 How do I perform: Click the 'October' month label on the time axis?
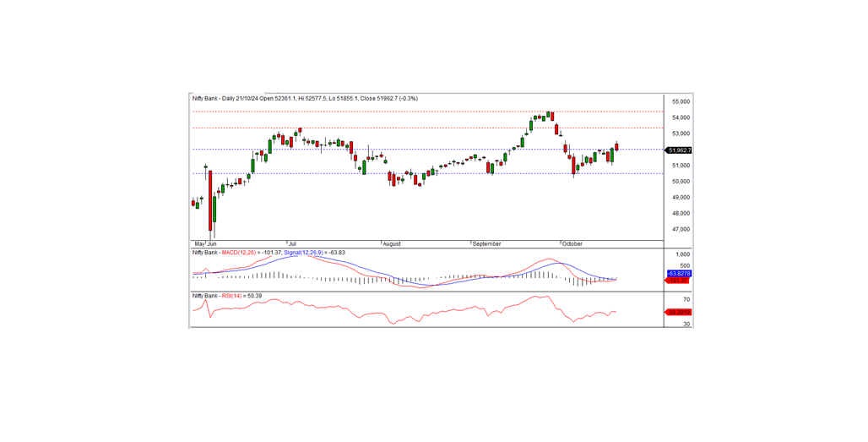(572, 243)
